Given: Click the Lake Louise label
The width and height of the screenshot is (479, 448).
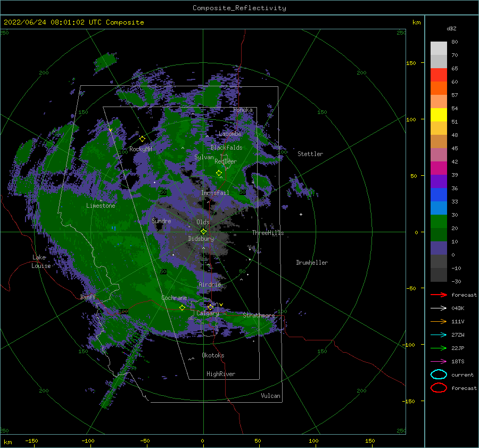Looking at the screenshot, I should [41, 262].
